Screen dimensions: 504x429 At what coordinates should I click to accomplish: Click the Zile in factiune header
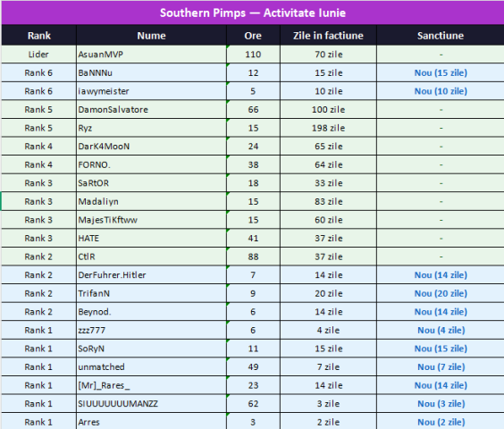(328, 36)
